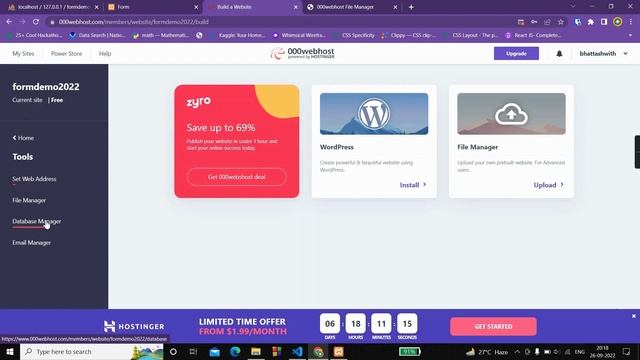This screenshot has height=360, width=640.
Task: Go back to Home in sidebar
Action: coord(23,138)
